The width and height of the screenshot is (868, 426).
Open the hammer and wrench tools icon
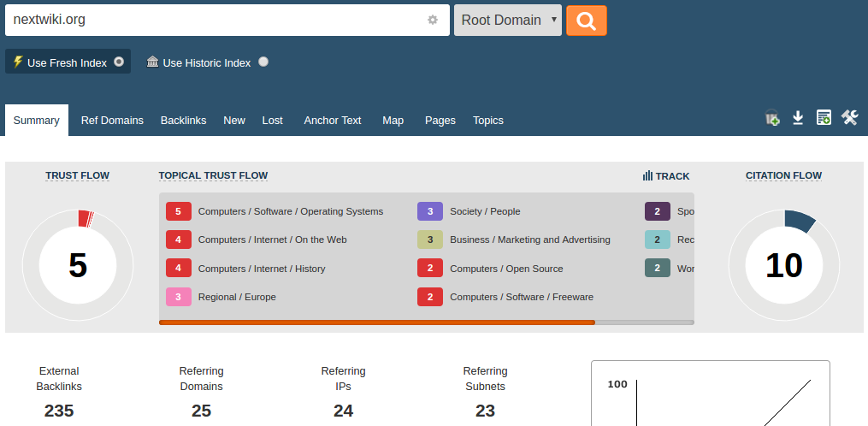pos(849,118)
